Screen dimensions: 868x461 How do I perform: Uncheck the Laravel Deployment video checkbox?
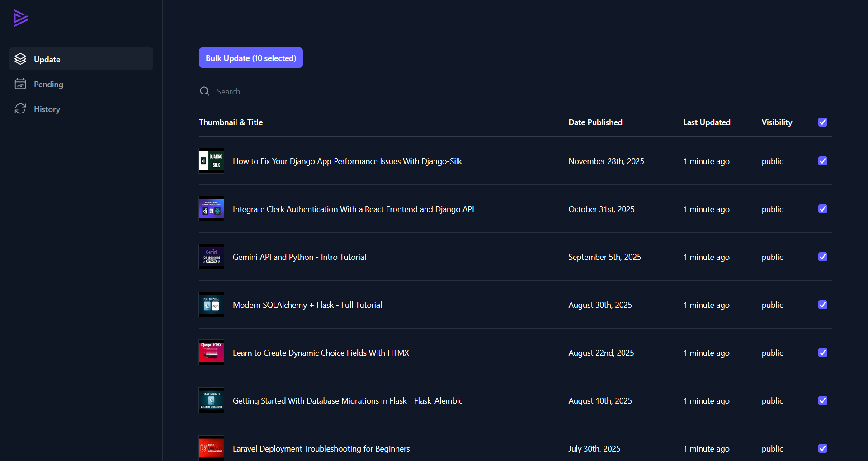(822, 448)
